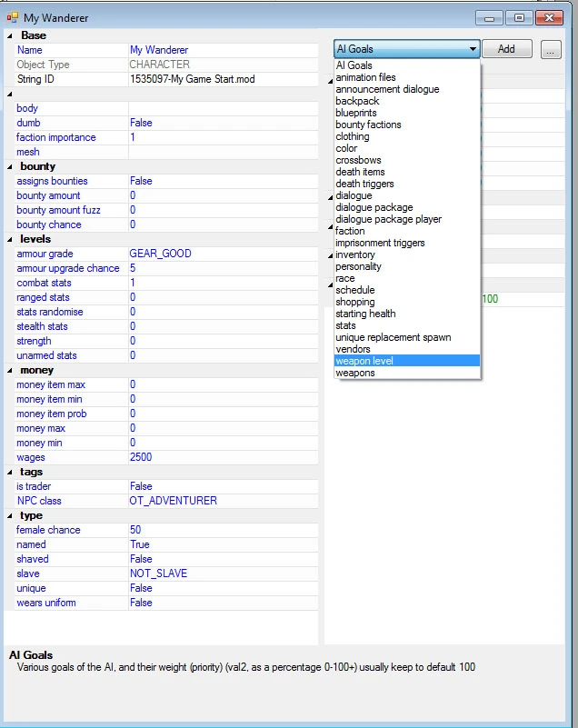This screenshot has height=728, width=578.
Task: Collapse the tags section
Action: click(x=11, y=472)
